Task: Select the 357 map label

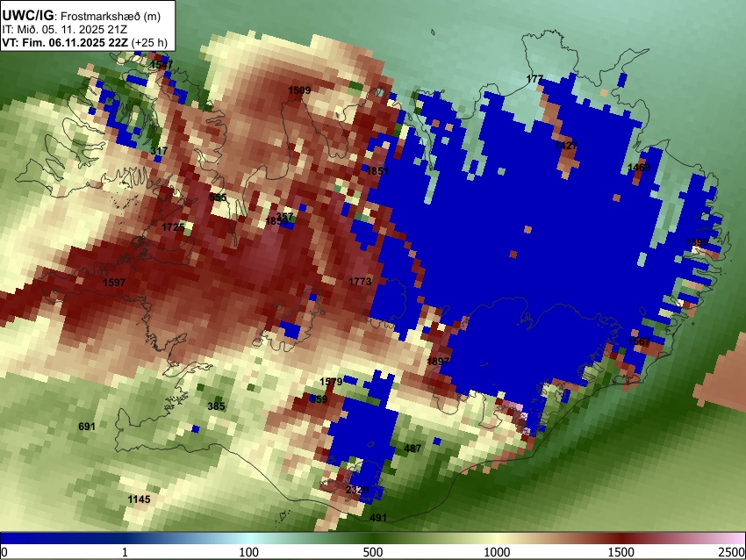Action: pyautogui.click(x=284, y=217)
